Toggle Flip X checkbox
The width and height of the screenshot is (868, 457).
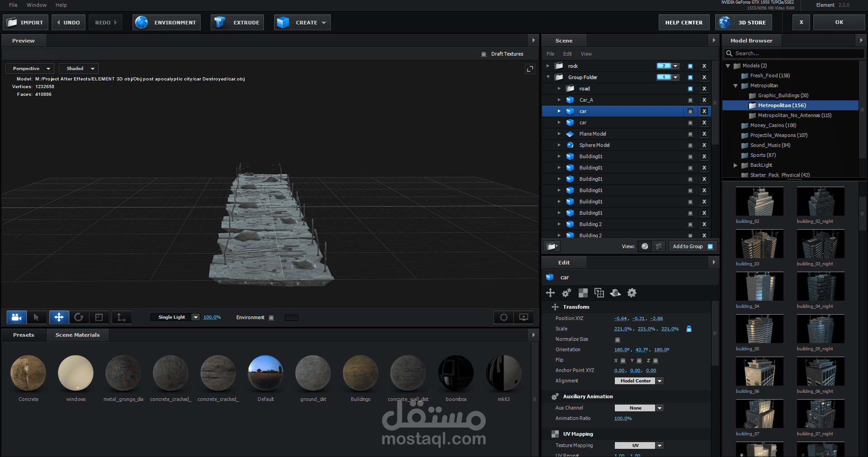[x=623, y=361]
